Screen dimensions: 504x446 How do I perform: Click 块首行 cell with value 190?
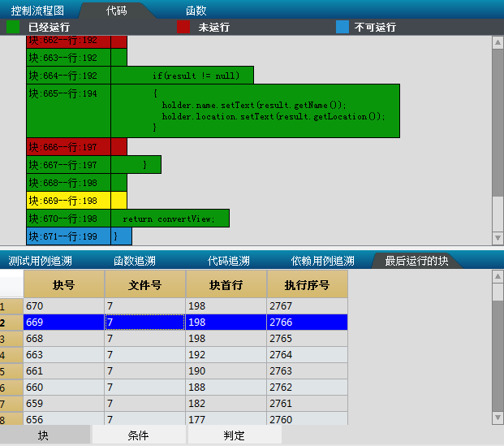click(x=226, y=370)
